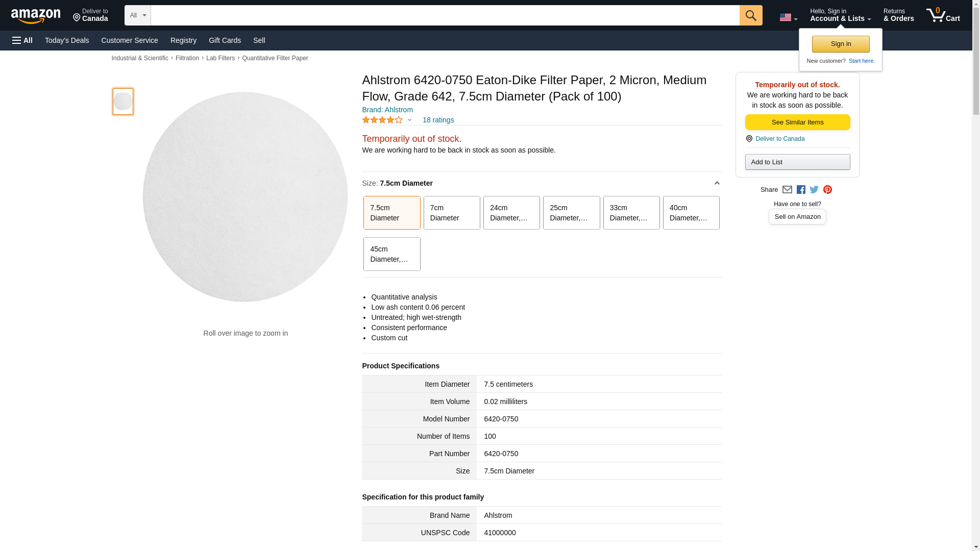Share product on Pinterest icon
The height and width of the screenshot is (551, 980).
click(827, 190)
